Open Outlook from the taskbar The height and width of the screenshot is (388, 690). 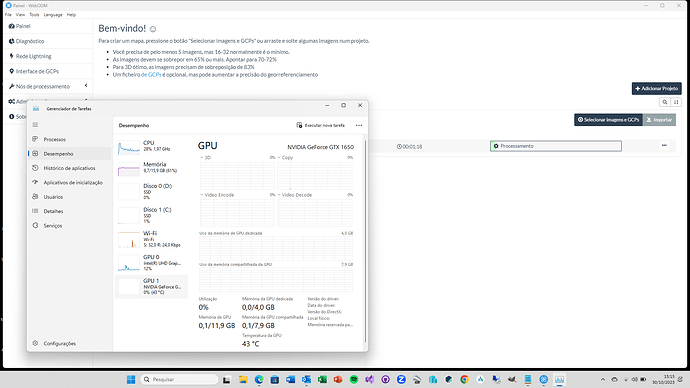click(x=306, y=379)
